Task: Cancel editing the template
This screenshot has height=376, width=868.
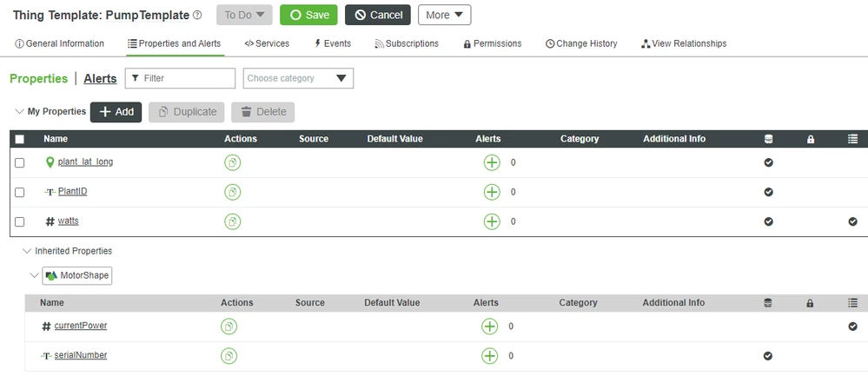Action: [x=378, y=15]
